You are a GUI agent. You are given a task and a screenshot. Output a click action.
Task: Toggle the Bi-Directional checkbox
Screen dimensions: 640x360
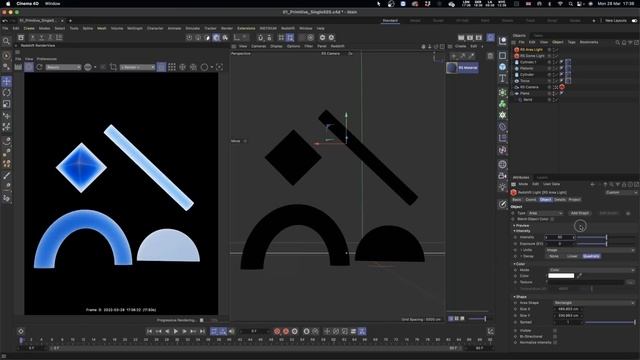pyautogui.click(x=555, y=337)
